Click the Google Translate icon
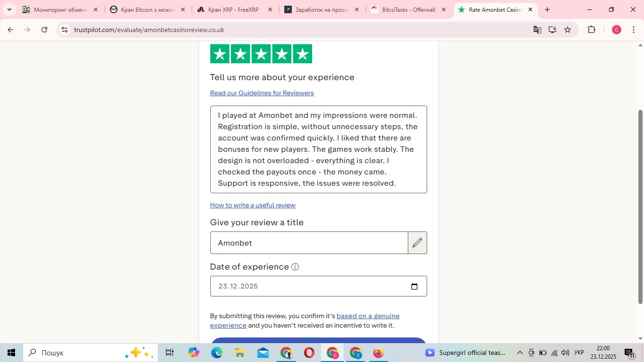 click(537, 30)
